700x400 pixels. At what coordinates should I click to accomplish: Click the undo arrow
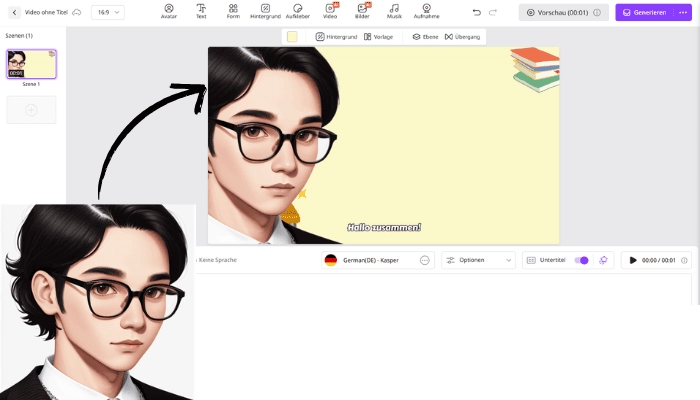(476, 12)
